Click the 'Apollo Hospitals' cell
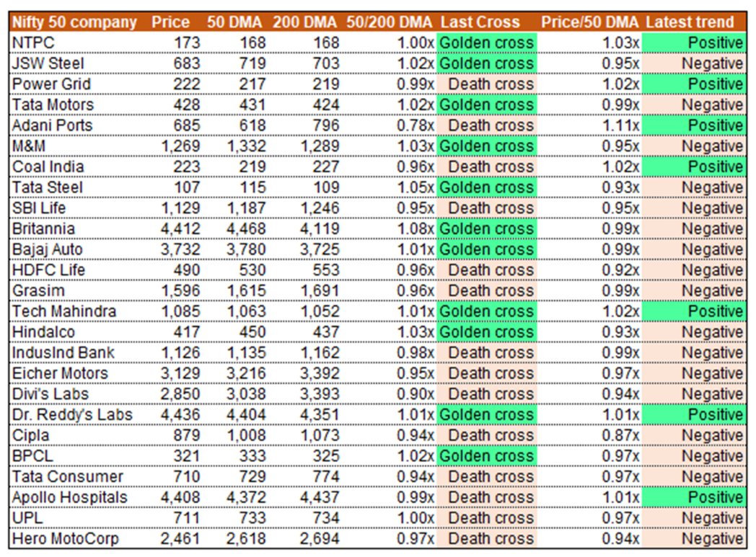The height and width of the screenshot is (557, 756). pos(69,498)
